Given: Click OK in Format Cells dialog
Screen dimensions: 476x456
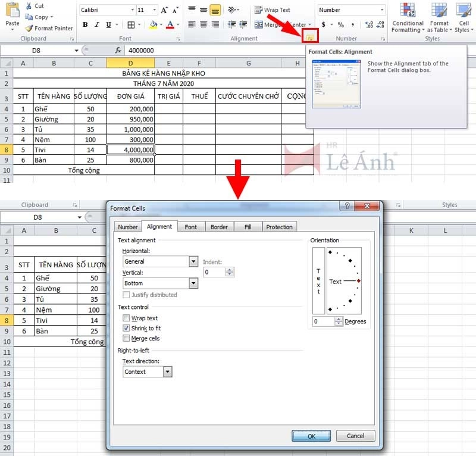Looking at the screenshot, I should coord(311,436).
